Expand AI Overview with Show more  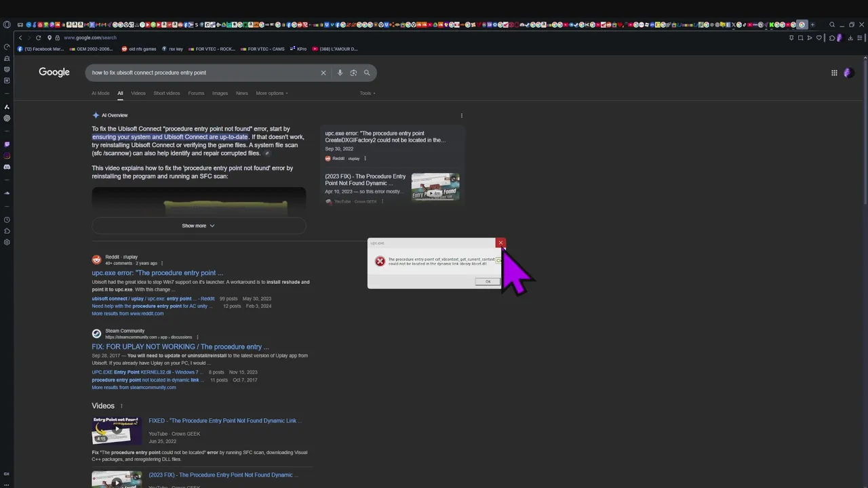(198, 226)
